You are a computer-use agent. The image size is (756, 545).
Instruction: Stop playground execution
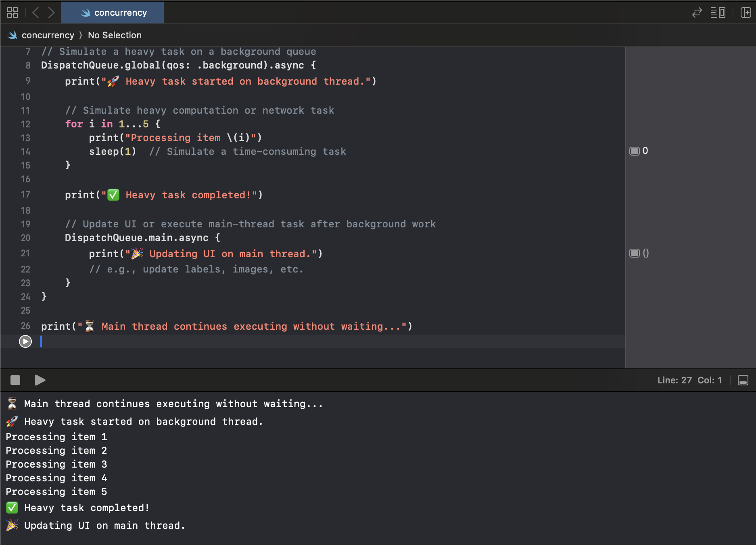(x=15, y=380)
